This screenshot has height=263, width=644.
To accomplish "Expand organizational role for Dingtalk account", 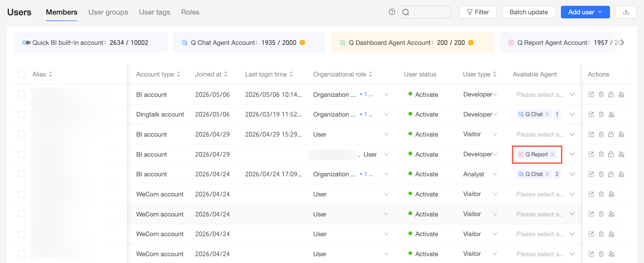I will [386, 114].
